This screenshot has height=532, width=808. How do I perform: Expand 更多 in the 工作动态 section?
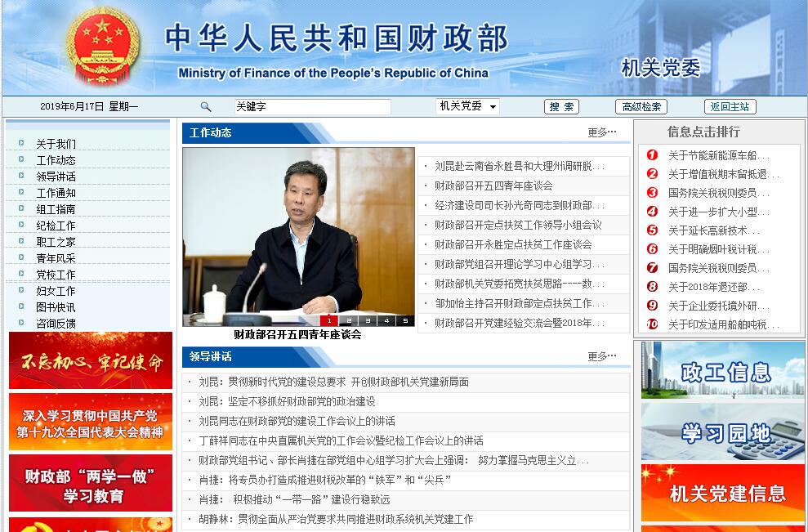(x=601, y=132)
